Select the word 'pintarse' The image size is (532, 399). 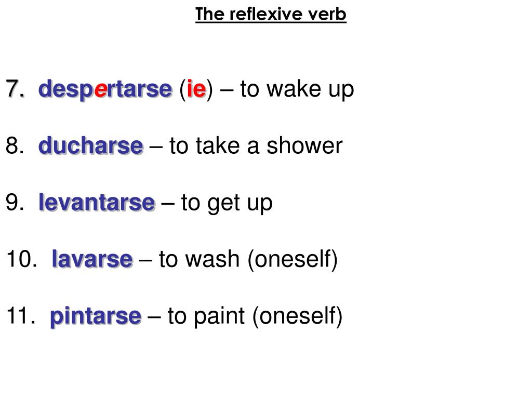(96, 316)
